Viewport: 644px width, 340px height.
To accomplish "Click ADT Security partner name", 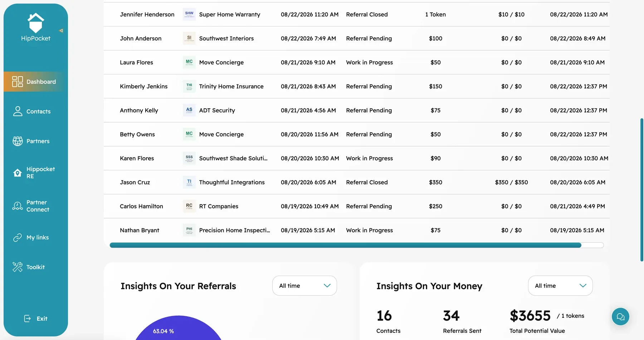I will 217,110.
